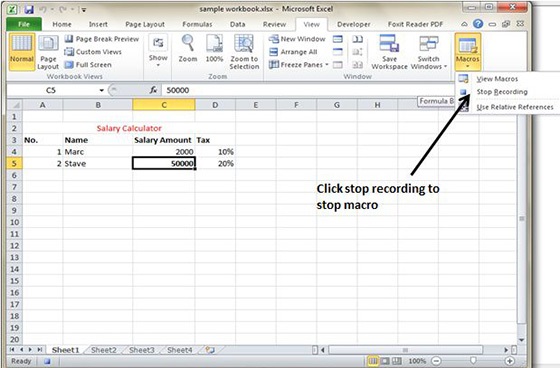Open Macros dropdown button
This screenshot has height=368, width=560.
pyautogui.click(x=468, y=52)
